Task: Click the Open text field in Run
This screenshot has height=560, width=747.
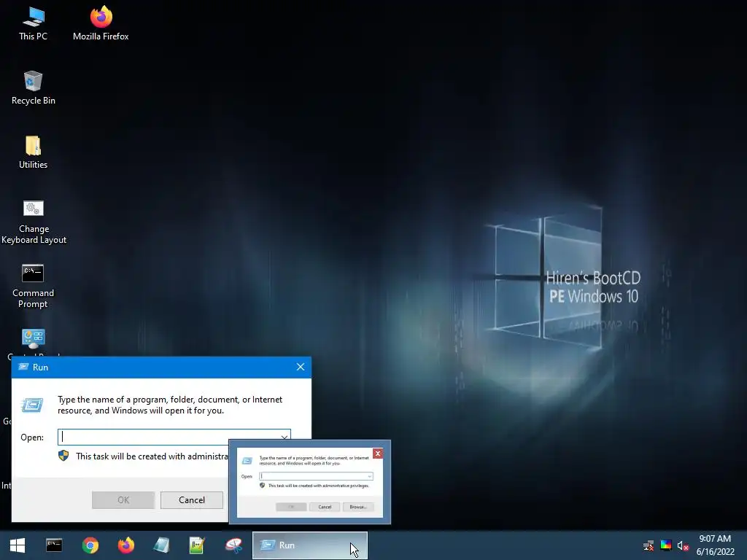Action: coord(174,437)
